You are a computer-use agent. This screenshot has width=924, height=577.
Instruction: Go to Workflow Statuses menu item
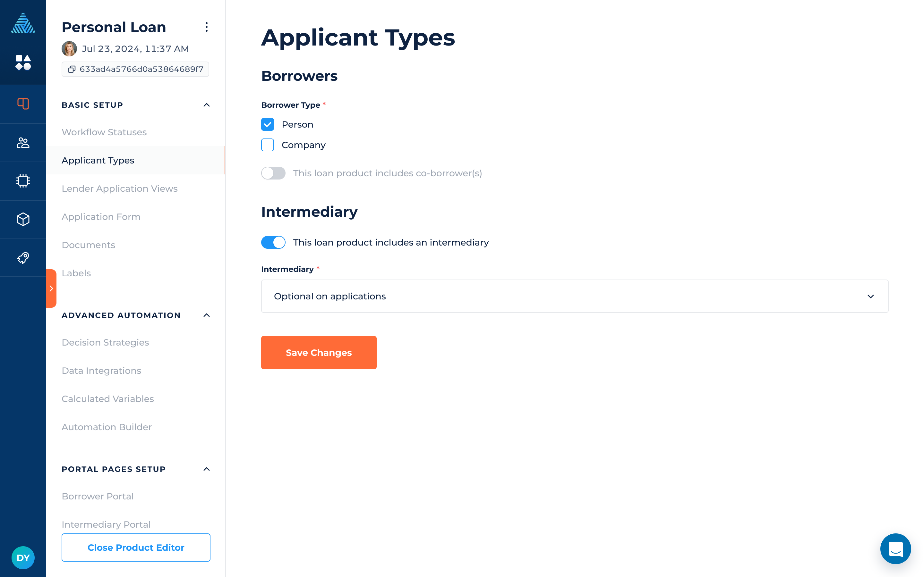coord(104,132)
